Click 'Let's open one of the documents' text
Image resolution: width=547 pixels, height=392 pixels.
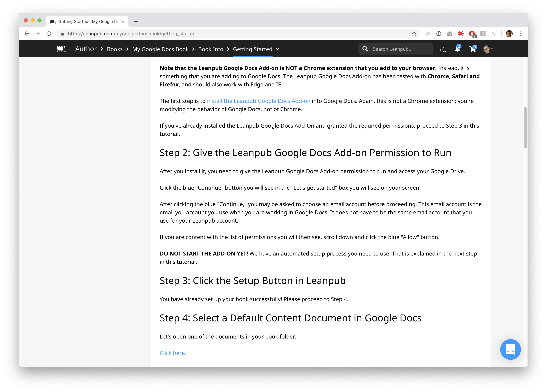228,337
